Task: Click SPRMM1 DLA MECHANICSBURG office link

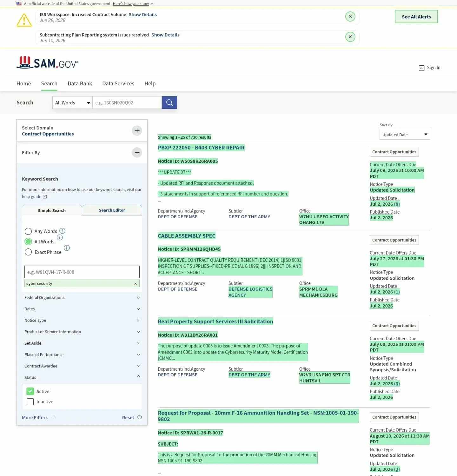Action: (x=318, y=292)
